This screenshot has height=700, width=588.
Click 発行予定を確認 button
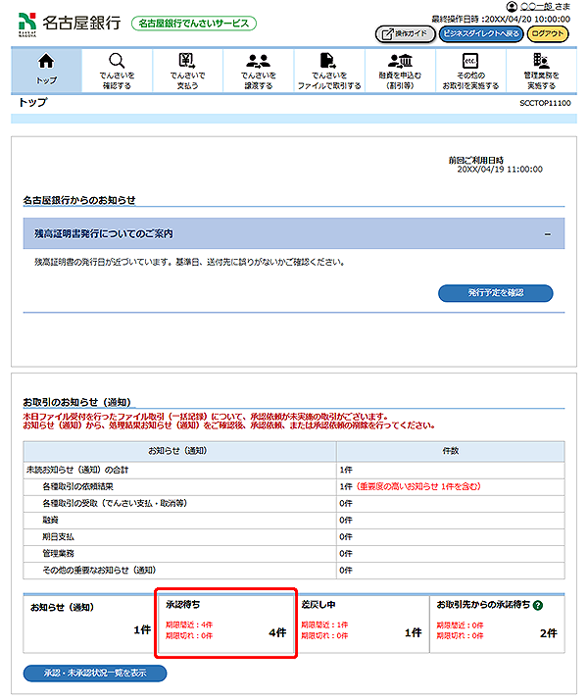496,293
